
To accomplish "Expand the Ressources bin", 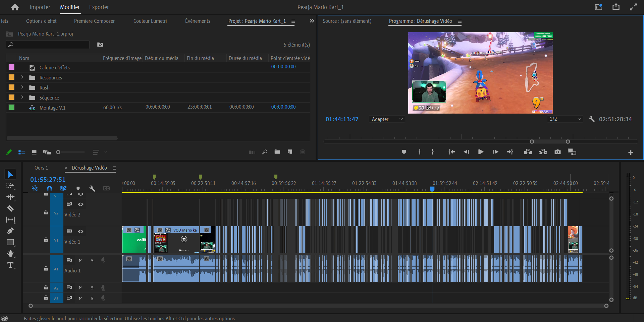I will 22,77.
